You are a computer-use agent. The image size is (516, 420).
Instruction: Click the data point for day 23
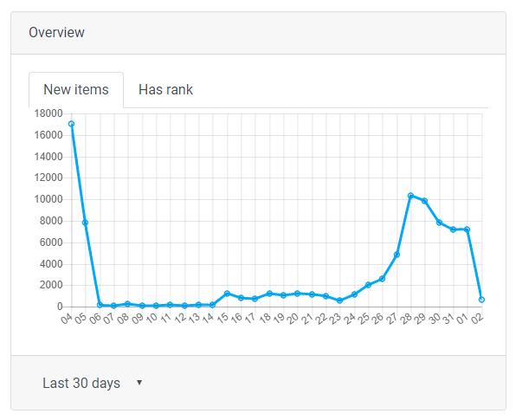[x=340, y=300]
